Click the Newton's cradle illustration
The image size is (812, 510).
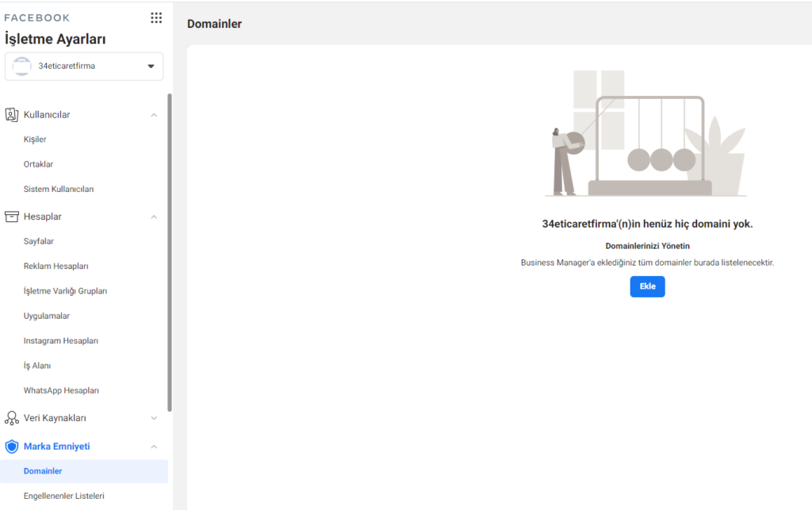click(645, 133)
